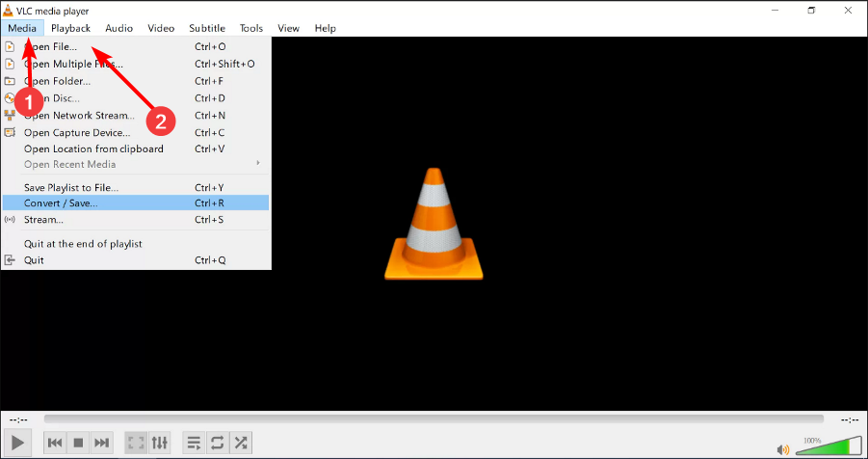This screenshot has height=459, width=868.
Task: Toggle Quit at the end of playlist
Action: click(136, 244)
